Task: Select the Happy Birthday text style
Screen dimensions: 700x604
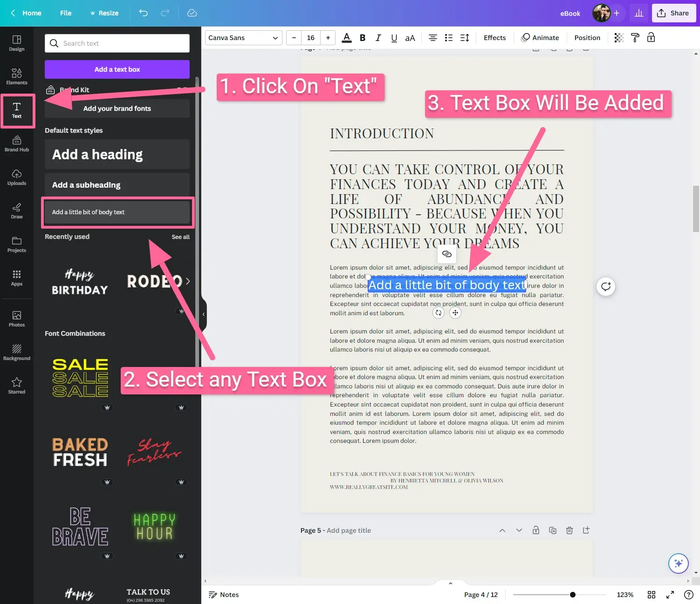Action: [x=80, y=282]
